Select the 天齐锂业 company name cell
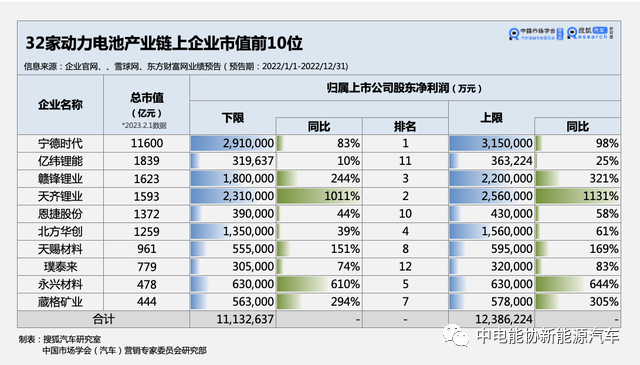 click(x=60, y=196)
